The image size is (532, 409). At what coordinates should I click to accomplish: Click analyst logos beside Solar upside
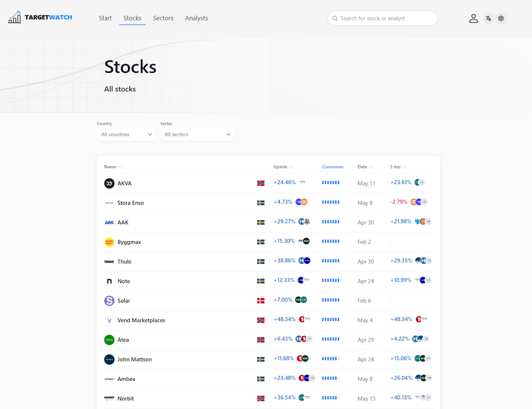tap(301, 300)
